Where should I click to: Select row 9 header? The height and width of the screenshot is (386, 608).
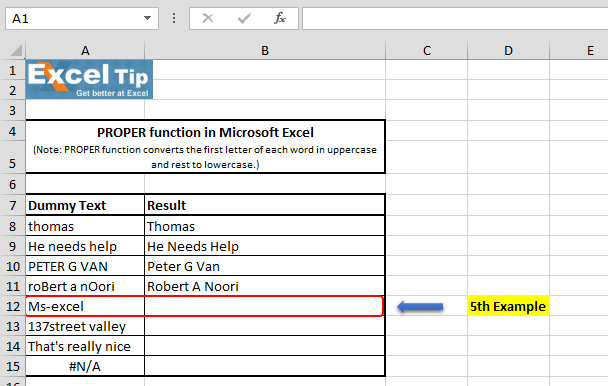pyautogui.click(x=13, y=246)
